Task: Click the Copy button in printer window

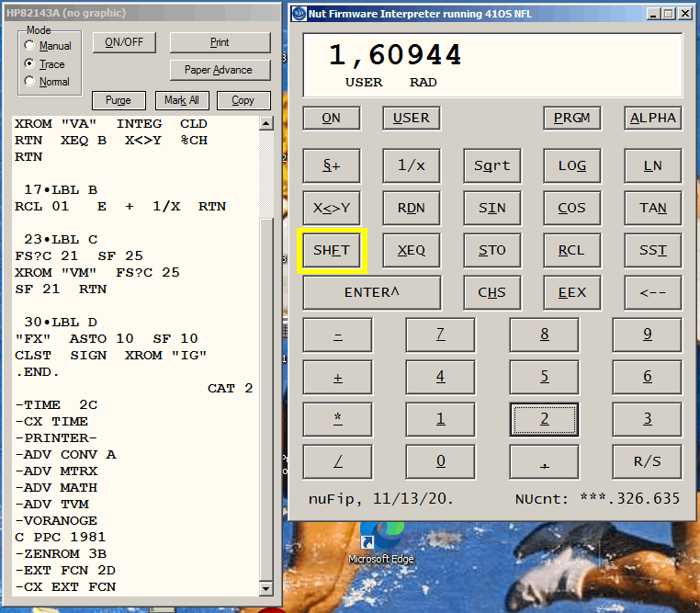Action: tap(243, 100)
